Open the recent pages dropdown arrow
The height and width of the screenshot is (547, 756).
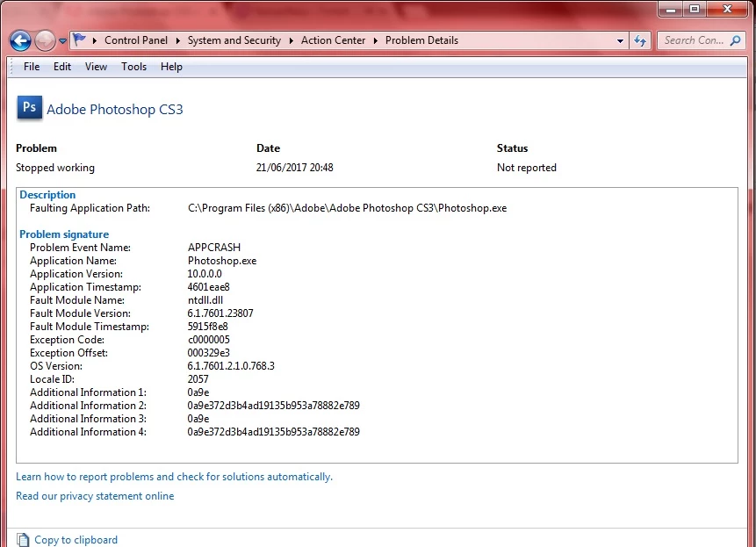tap(62, 41)
